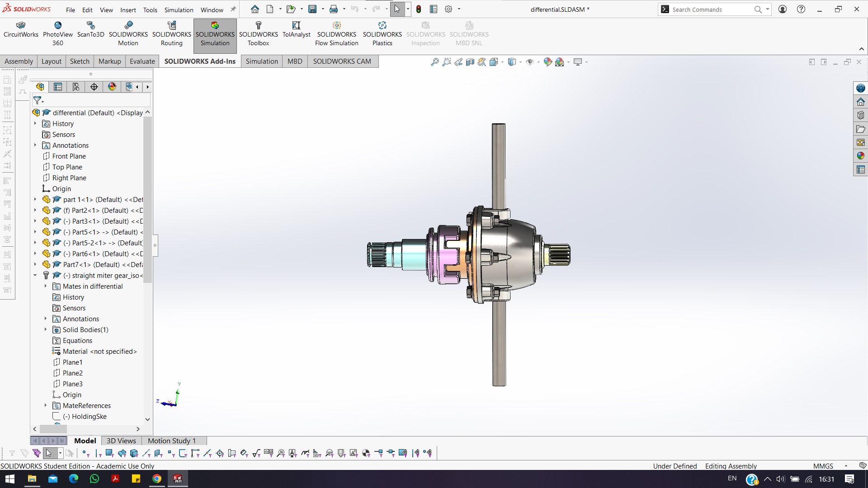Open the Appearances color ball task pane tab

tap(861, 156)
